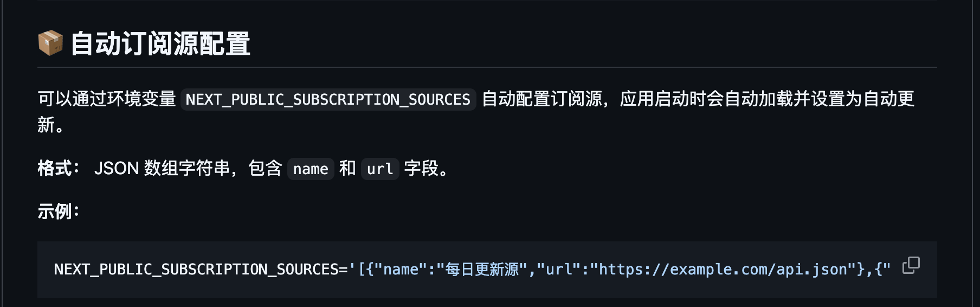The height and width of the screenshot is (307, 980).
Task: Click the 包含 text before the name tag
Action: (265, 169)
